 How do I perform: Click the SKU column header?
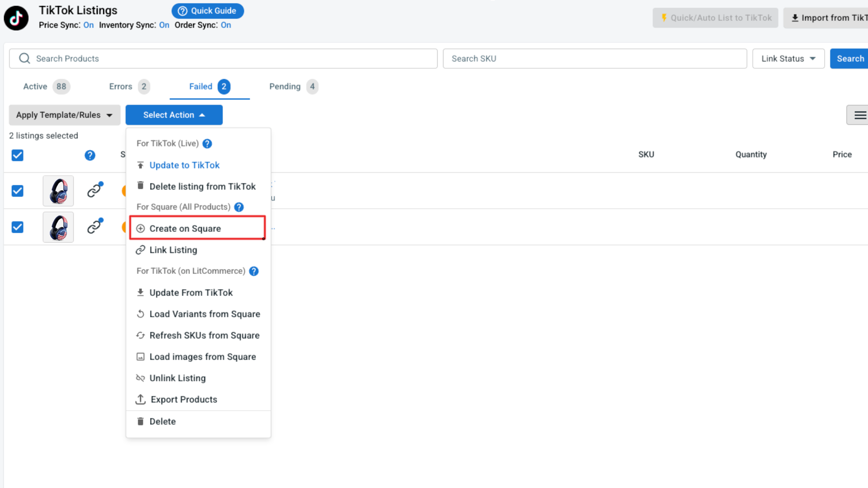[646, 155]
